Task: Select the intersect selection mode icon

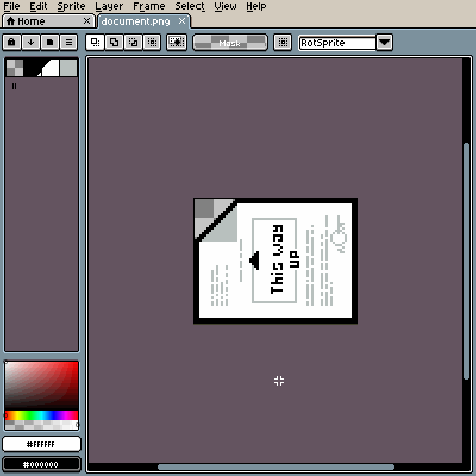Action: point(152,42)
